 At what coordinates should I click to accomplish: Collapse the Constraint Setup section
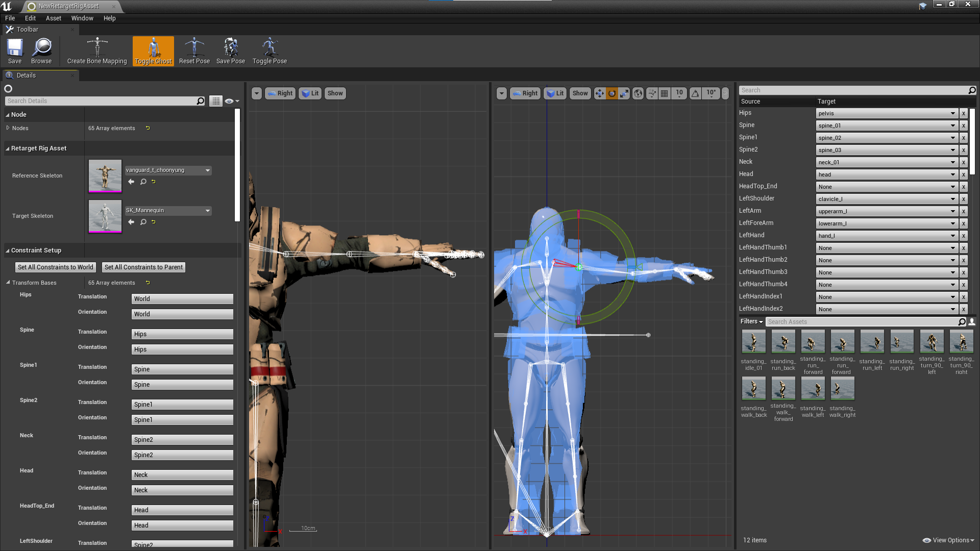[7, 251]
